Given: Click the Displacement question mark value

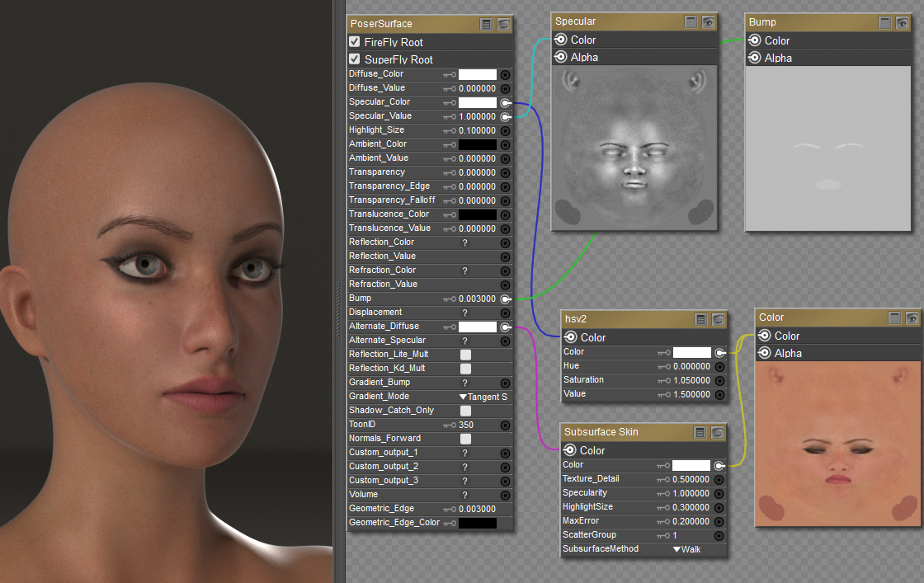Looking at the screenshot, I should pyautogui.click(x=464, y=313).
